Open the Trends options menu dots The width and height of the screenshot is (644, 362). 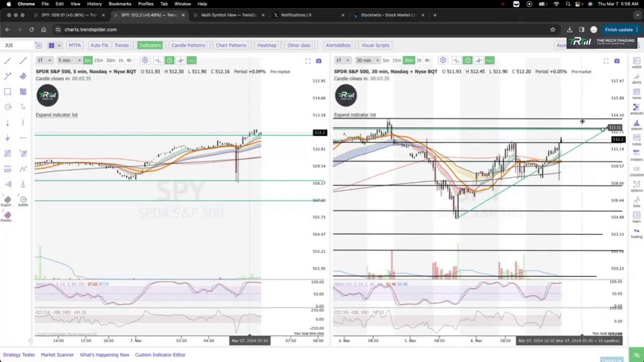click(133, 45)
